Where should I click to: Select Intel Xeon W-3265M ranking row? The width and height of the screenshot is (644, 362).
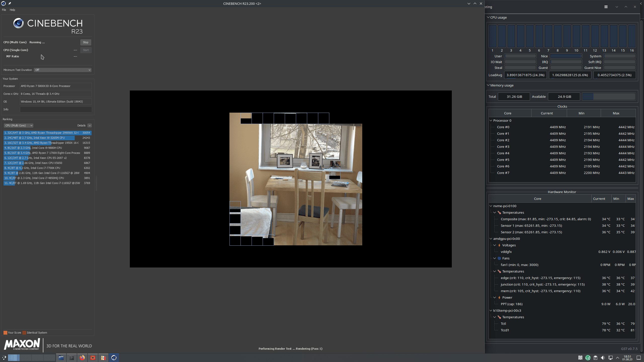47,138
